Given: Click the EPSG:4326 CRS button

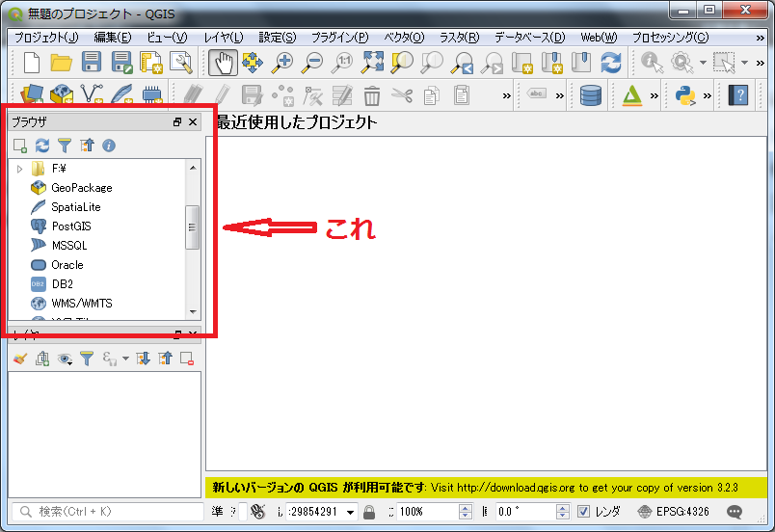Looking at the screenshot, I should [x=673, y=512].
